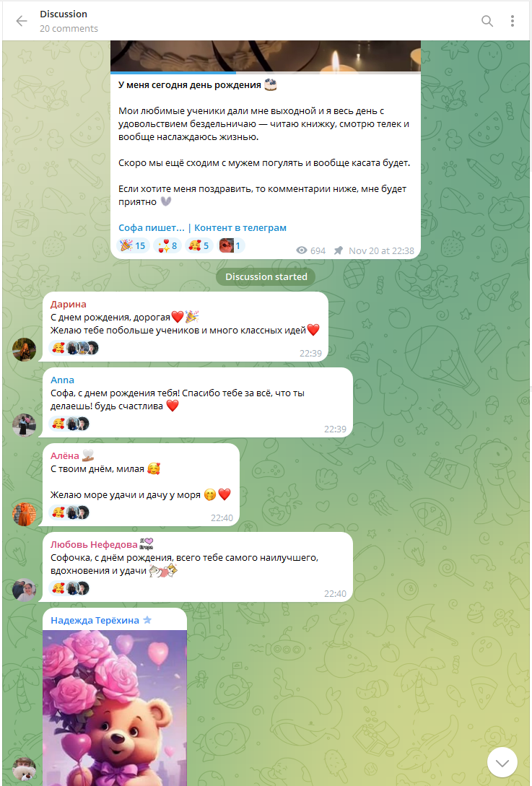Jump to bottom with the down chevron button
This screenshot has height=786, width=532.
click(x=502, y=762)
